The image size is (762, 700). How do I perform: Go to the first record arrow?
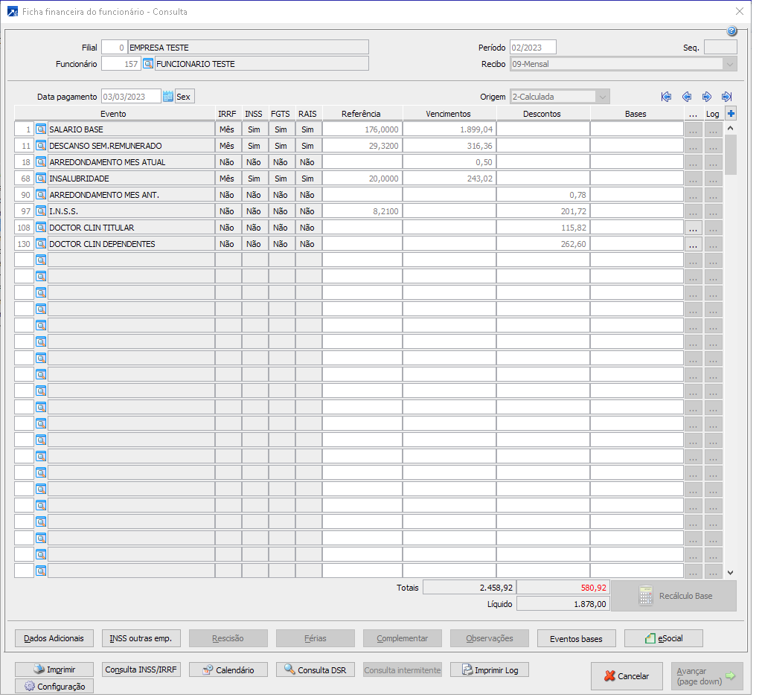click(666, 97)
